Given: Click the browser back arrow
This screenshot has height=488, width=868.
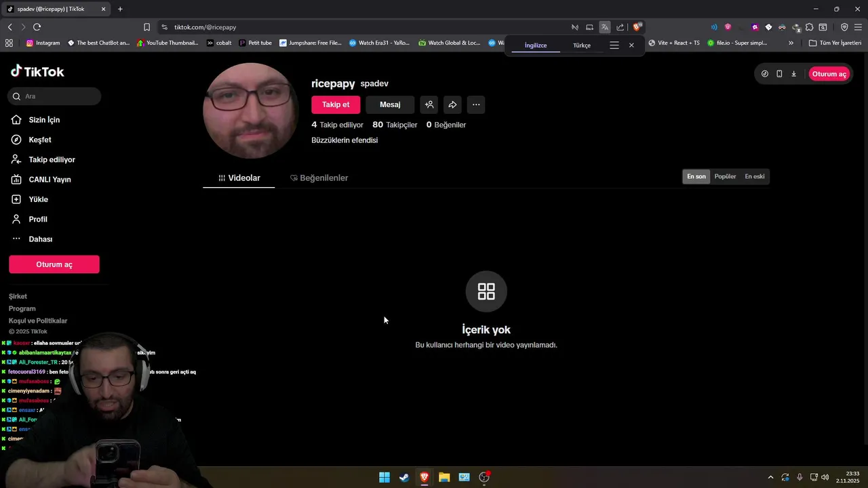Looking at the screenshot, I should [x=9, y=27].
